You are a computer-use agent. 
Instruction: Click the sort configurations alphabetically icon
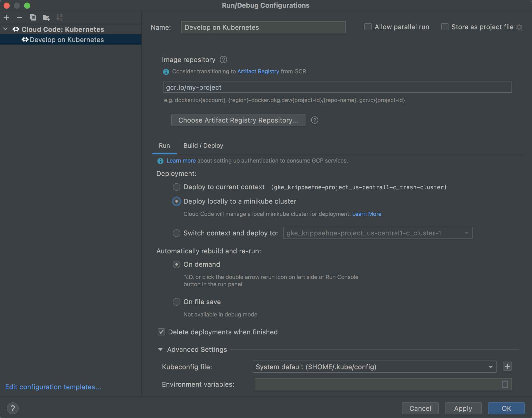[x=59, y=17]
